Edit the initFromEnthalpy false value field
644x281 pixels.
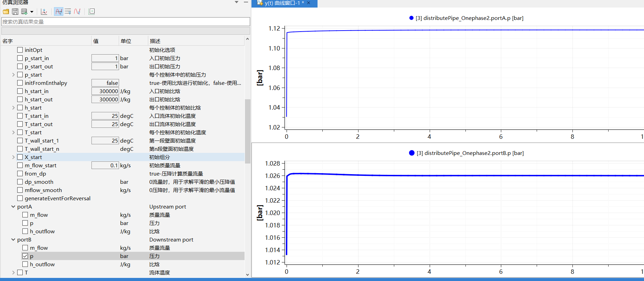tap(105, 83)
